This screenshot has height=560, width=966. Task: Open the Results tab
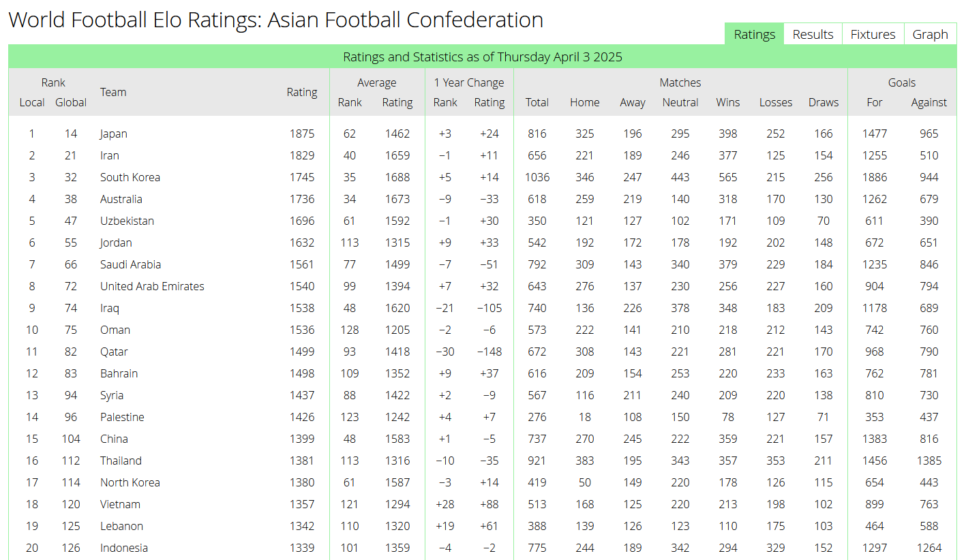click(x=813, y=34)
